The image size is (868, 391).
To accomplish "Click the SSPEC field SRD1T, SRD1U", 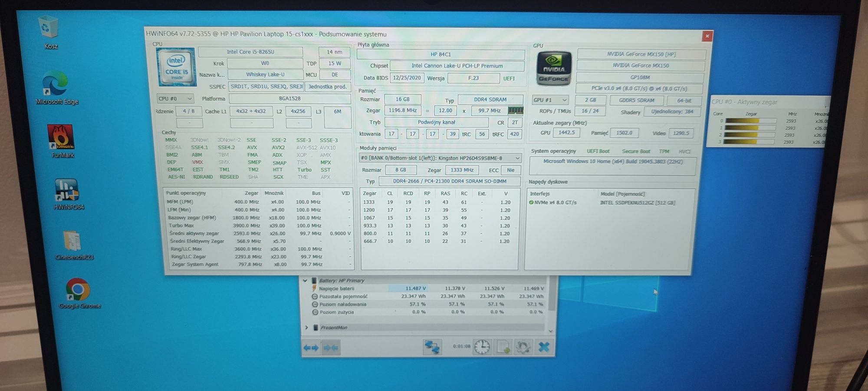I will click(266, 86).
